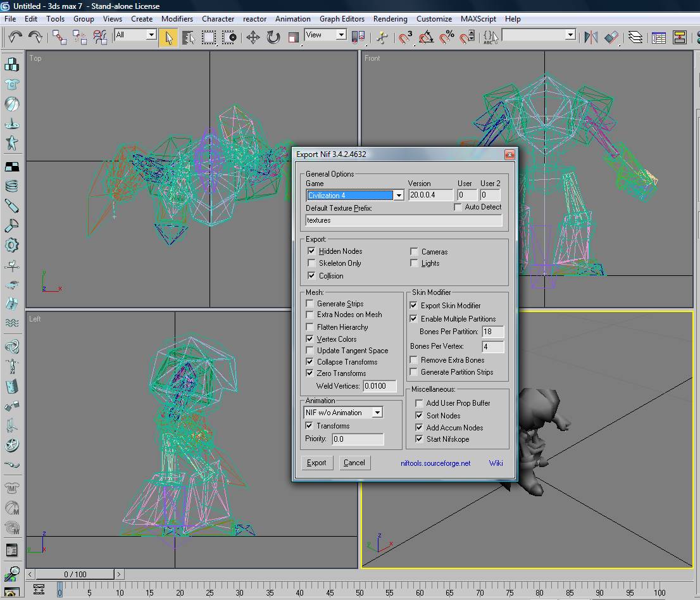The image size is (700, 600).
Task: Follow the niftools.sourceforge.net link
Action: pos(435,463)
